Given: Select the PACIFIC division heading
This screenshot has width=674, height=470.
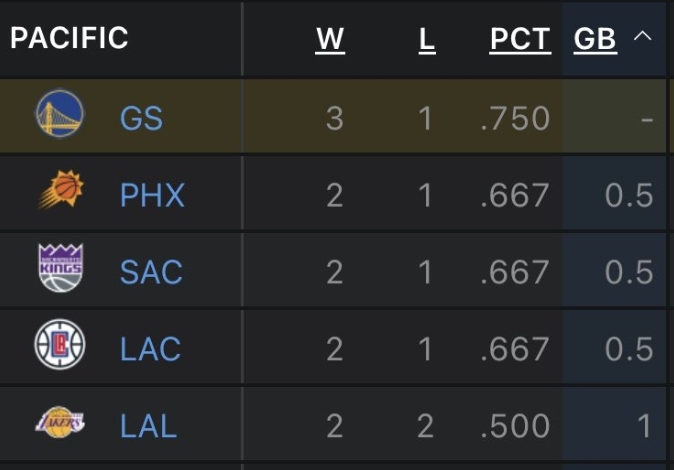Looking at the screenshot, I should pos(69,38).
